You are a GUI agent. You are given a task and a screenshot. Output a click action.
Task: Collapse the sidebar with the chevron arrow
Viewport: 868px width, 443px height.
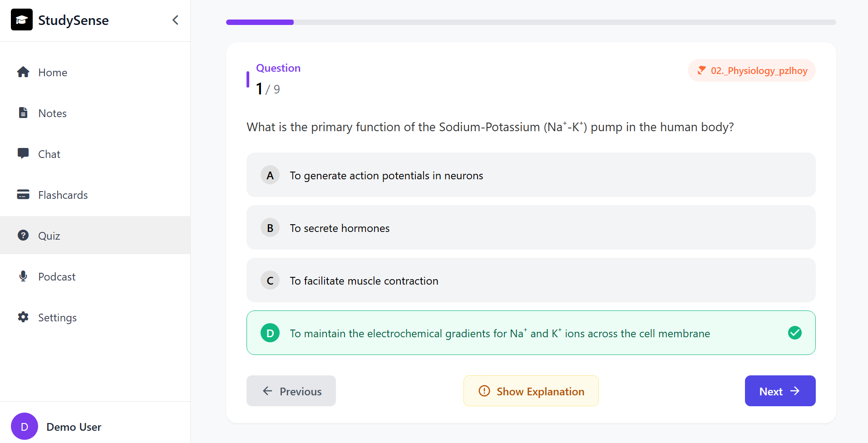(x=175, y=20)
